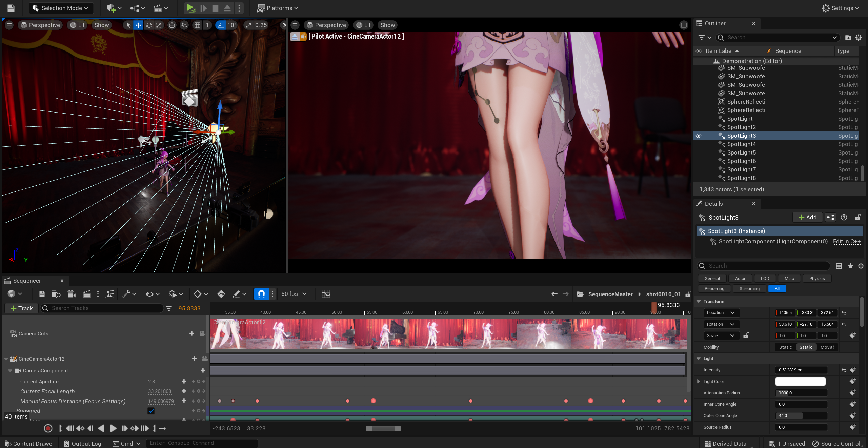This screenshot has width=868, height=448.
Task: Toggle Sequencer snapping magnet button
Action: pyautogui.click(x=261, y=294)
